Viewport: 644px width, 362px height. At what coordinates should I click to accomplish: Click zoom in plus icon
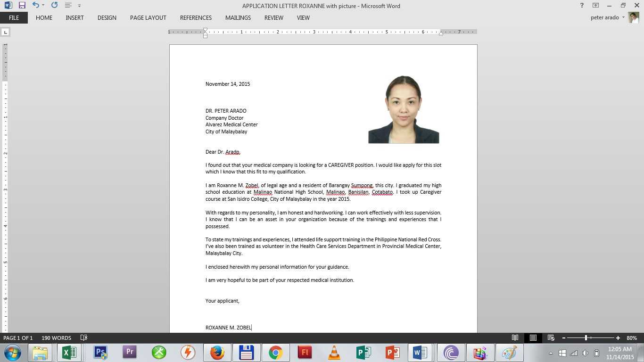coord(618,338)
